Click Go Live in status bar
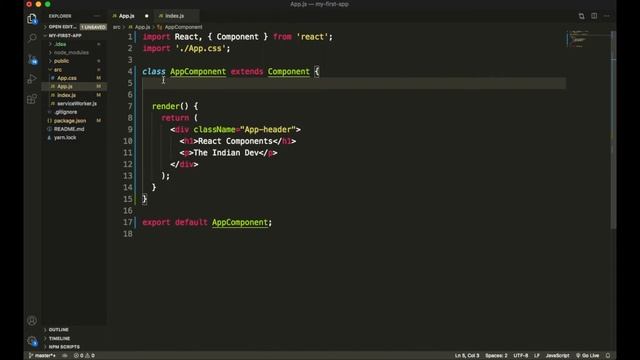640x360 pixels. pyautogui.click(x=587, y=356)
